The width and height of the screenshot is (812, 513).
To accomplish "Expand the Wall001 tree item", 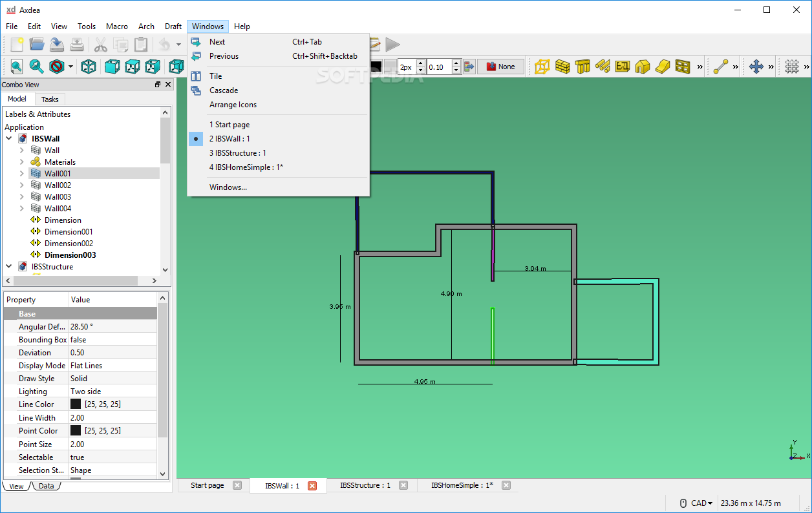I will pyautogui.click(x=21, y=174).
